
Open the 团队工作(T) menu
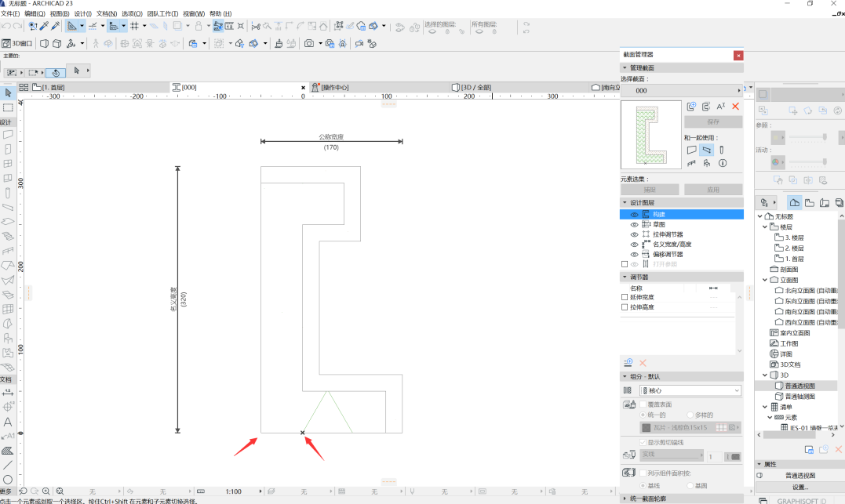[162, 13]
